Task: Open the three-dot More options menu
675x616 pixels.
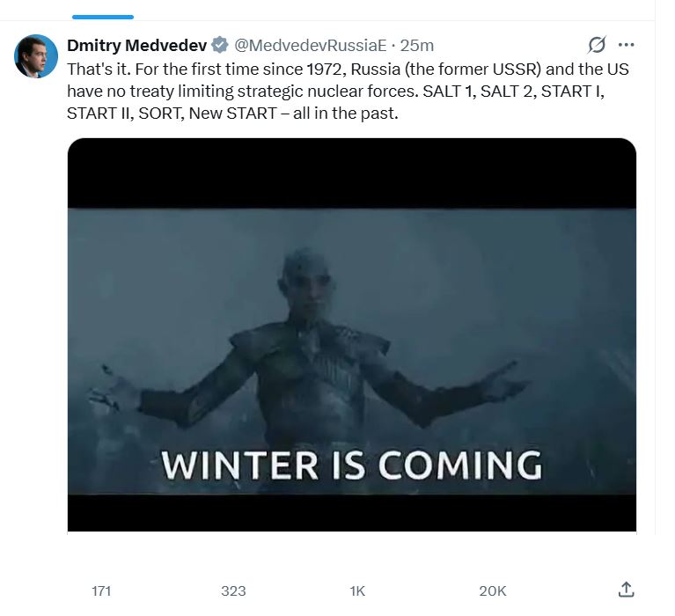Action: 627,45
